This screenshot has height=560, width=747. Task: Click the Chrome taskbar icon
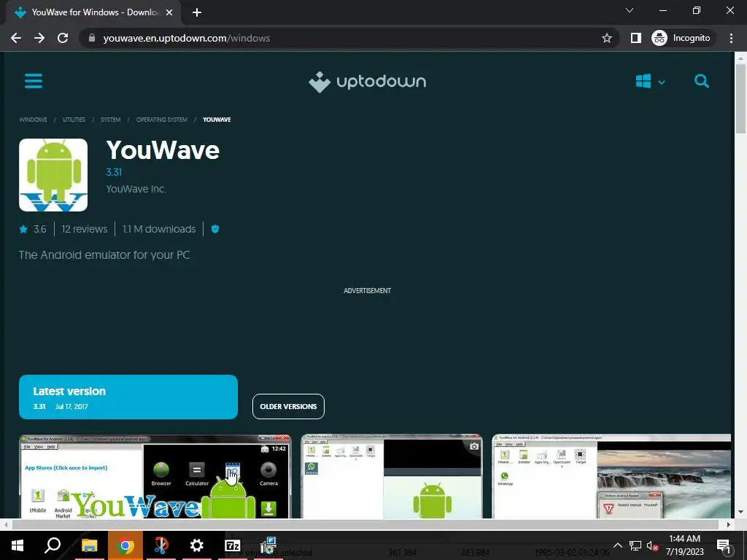click(x=125, y=545)
